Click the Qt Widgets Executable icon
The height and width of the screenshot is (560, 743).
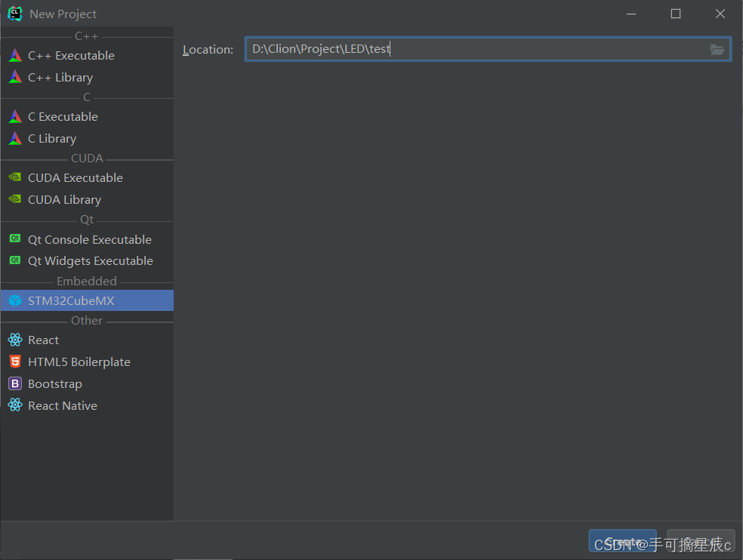point(15,260)
